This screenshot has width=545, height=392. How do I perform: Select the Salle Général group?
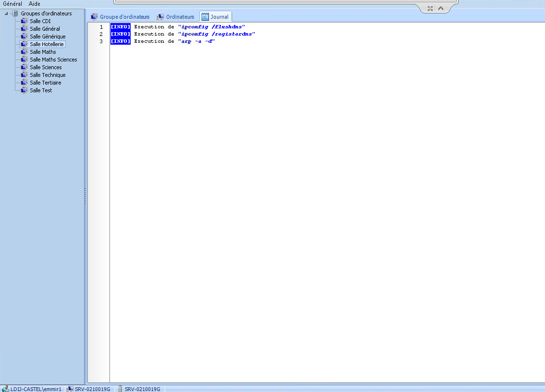coord(45,29)
